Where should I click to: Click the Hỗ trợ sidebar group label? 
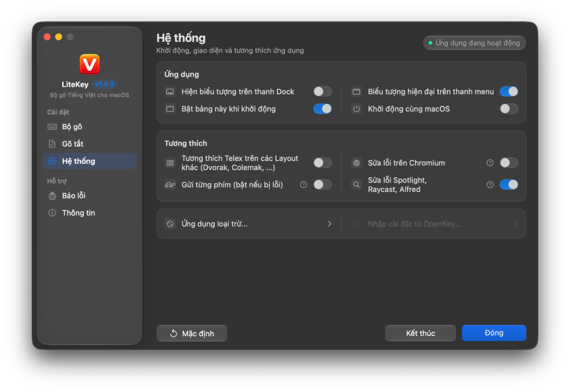pyautogui.click(x=57, y=181)
